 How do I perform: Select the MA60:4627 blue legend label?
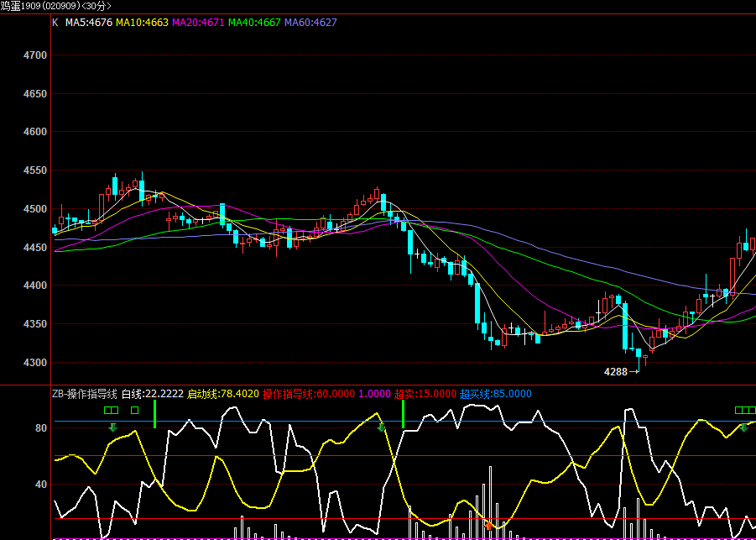pyautogui.click(x=310, y=22)
